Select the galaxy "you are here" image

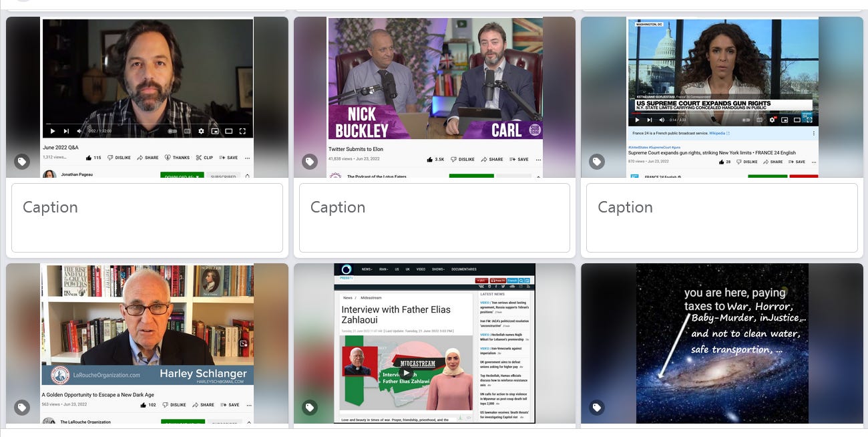tap(722, 343)
